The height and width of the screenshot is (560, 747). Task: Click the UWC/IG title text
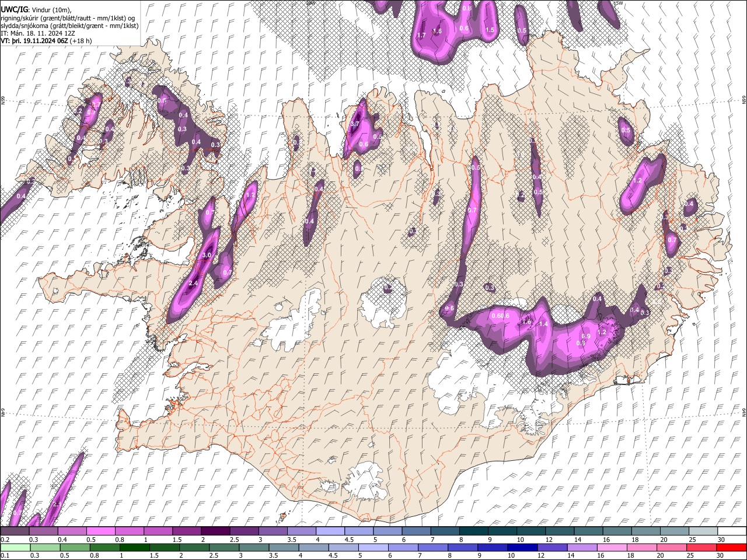tap(14, 9)
